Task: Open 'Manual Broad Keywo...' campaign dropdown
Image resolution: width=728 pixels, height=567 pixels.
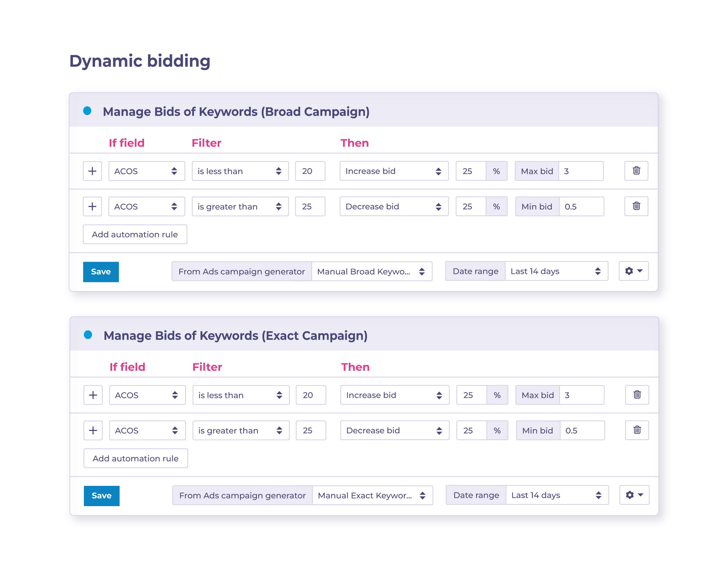Action: [372, 271]
